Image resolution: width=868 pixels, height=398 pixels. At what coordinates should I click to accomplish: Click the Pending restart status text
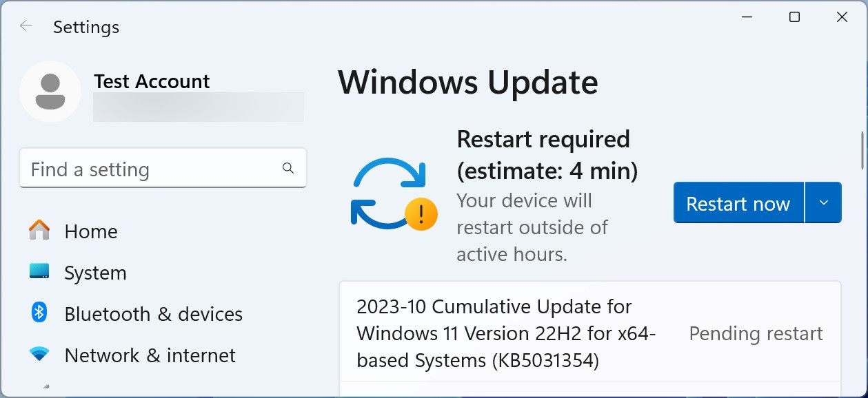pos(756,333)
